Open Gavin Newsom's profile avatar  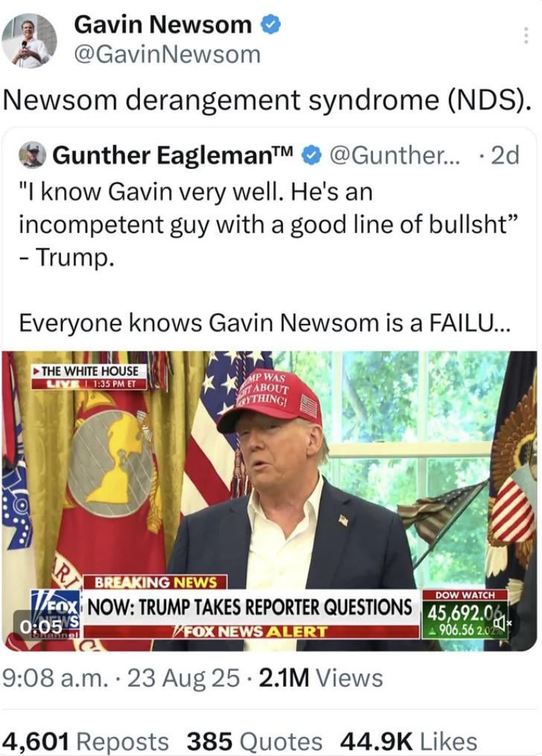pyautogui.click(x=29, y=40)
